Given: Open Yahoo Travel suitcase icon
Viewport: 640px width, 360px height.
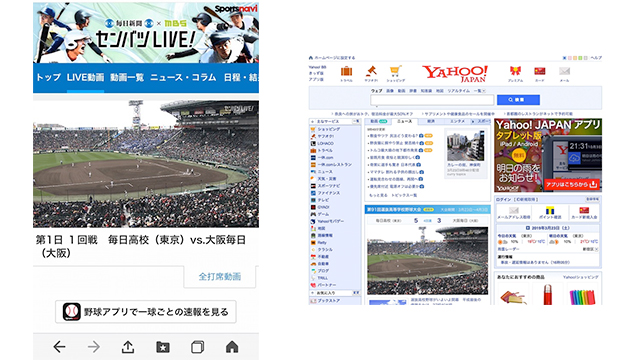Looking at the screenshot, I should click(346, 71).
